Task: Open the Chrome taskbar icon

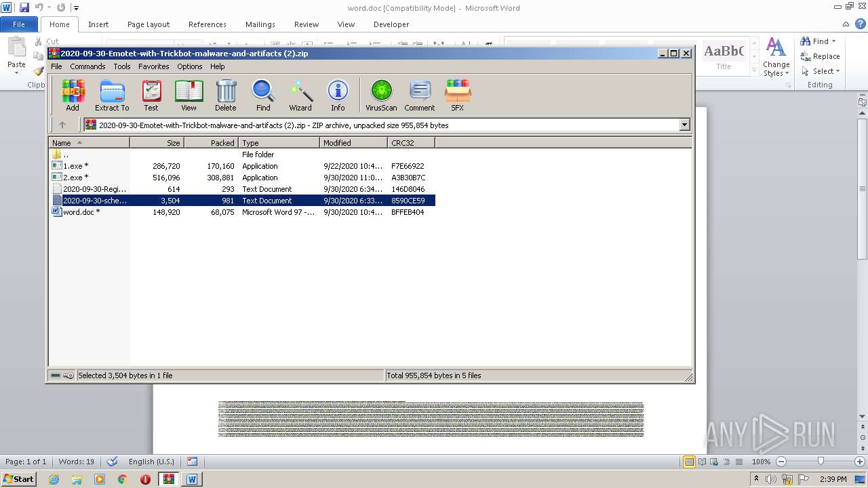Action: [123, 479]
